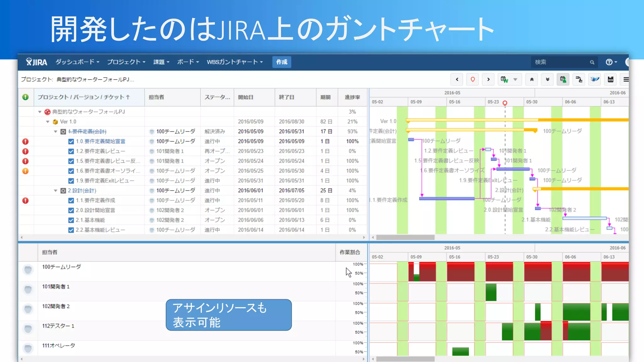This screenshot has height=362, width=644.
Task: Save the Gantt chart with floppy icon
Action: [610, 80]
